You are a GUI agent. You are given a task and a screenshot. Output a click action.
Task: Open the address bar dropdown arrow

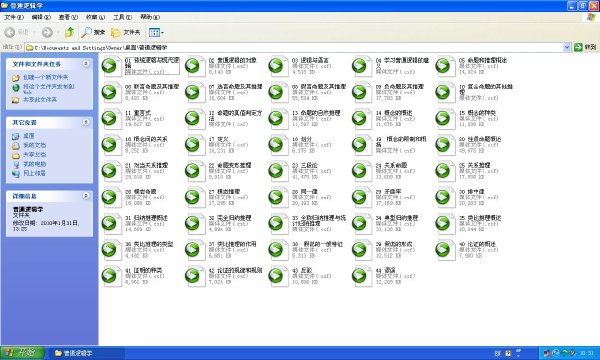[567, 47]
